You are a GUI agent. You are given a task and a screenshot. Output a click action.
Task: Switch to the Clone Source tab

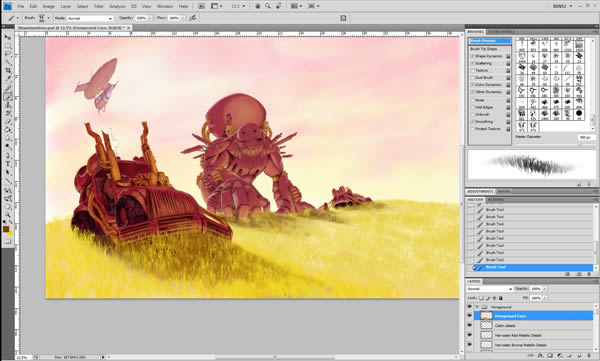pyautogui.click(x=501, y=32)
